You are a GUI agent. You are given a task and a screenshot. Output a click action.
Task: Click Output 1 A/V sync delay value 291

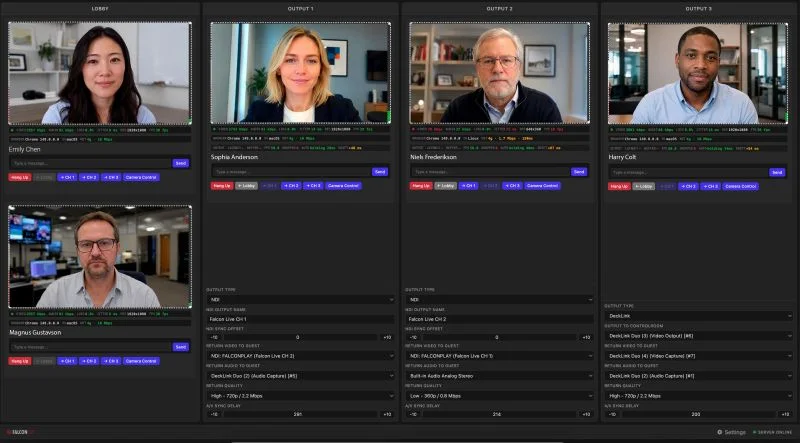[300, 414]
